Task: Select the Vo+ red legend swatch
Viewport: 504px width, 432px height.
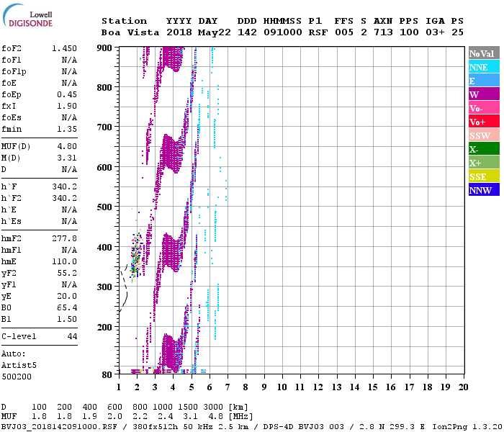Action: [484, 122]
